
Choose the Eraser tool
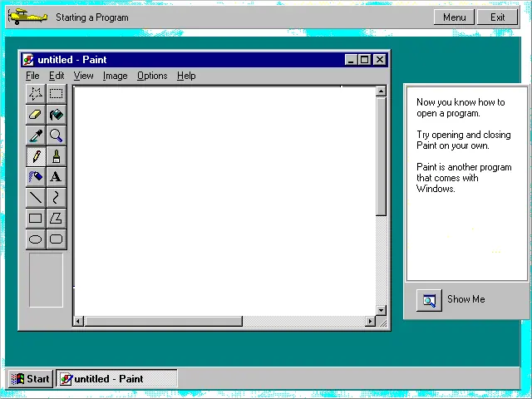point(36,115)
